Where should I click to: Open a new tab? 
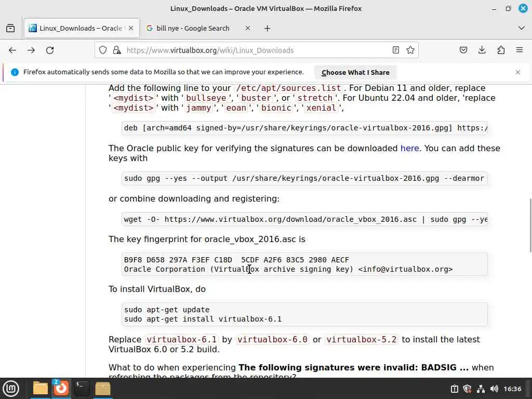click(x=268, y=29)
